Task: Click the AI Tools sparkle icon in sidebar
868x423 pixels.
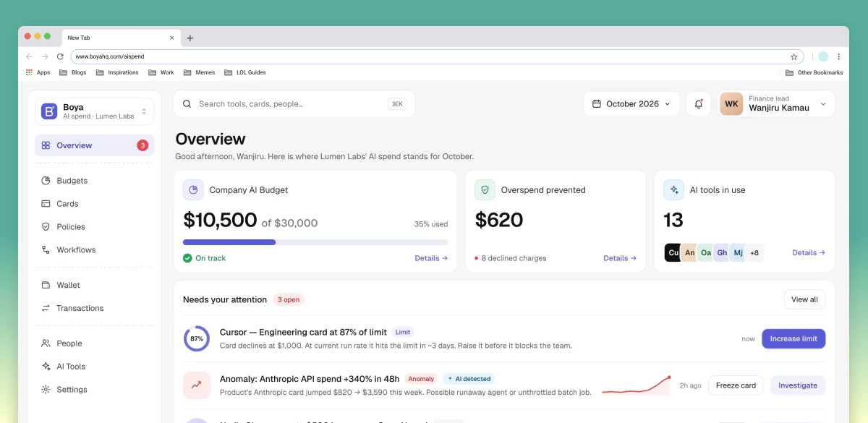Action: [x=46, y=367]
